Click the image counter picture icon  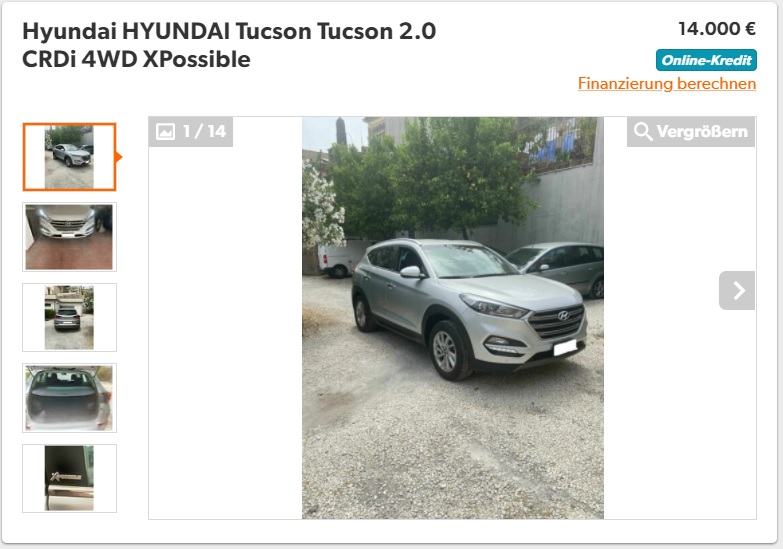[x=165, y=131]
